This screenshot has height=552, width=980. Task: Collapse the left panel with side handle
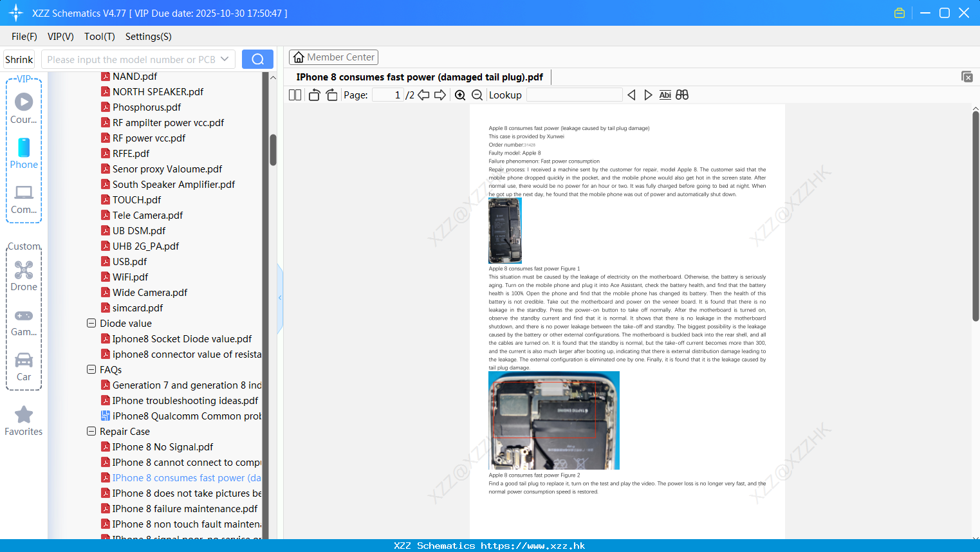coord(280,298)
